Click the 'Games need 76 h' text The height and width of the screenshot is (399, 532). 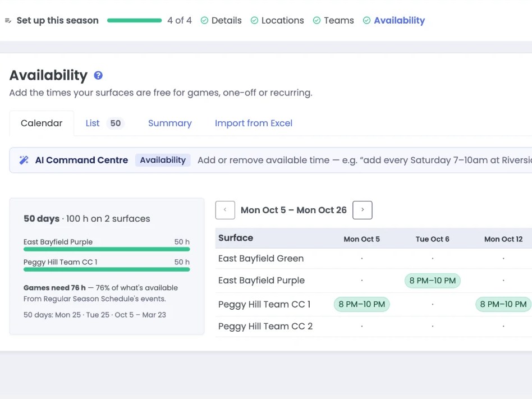tap(54, 288)
